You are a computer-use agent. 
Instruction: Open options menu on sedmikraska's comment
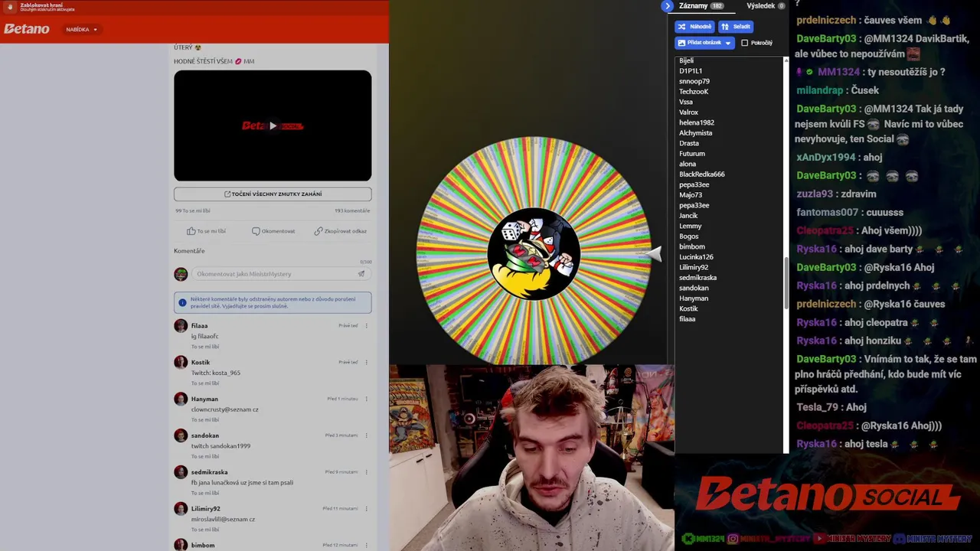pos(366,472)
